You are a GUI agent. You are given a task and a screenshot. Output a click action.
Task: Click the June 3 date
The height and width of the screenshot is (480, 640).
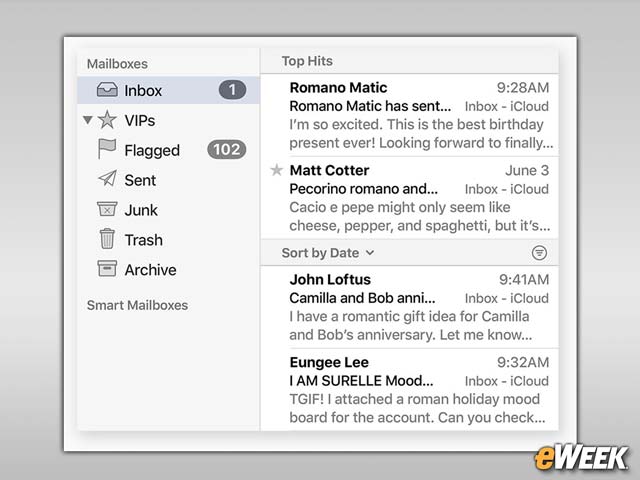pos(527,170)
